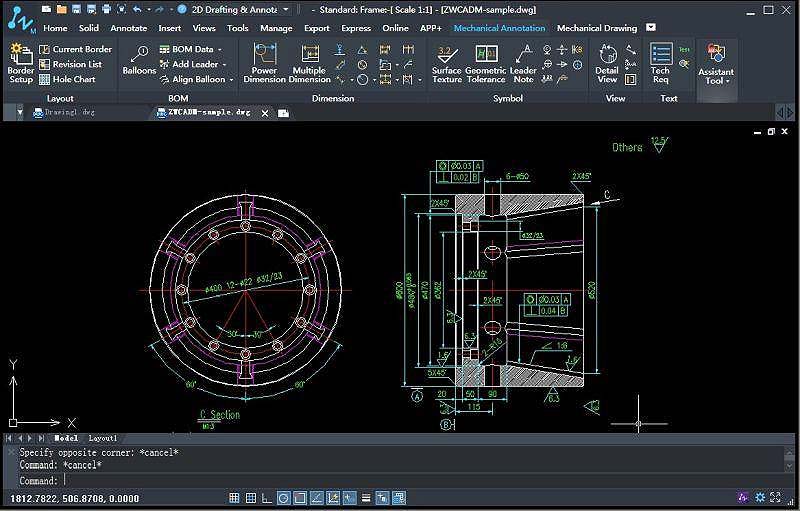Expand the BOM Data dropdown arrow

220,49
